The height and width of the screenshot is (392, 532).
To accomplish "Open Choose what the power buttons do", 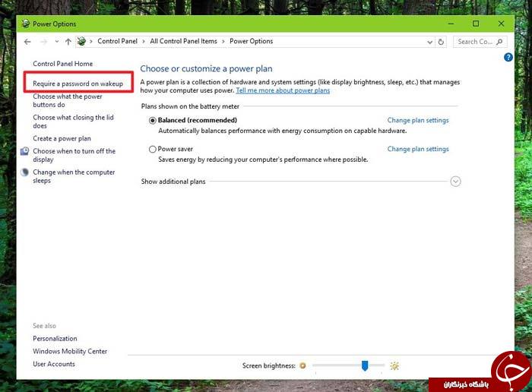I will (68, 100).
